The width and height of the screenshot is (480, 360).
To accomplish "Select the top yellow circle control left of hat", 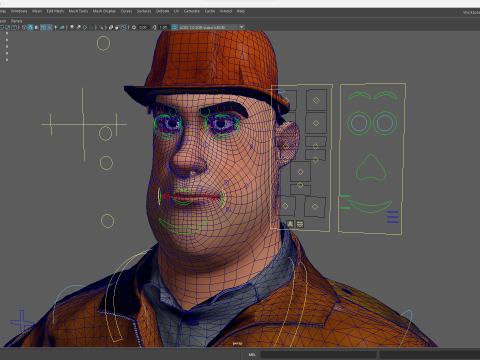I will [x=103, y=43].
